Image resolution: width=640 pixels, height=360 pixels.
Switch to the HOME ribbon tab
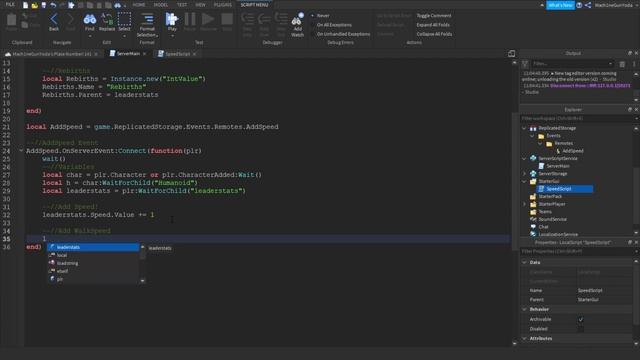click(x=139, y=5)
